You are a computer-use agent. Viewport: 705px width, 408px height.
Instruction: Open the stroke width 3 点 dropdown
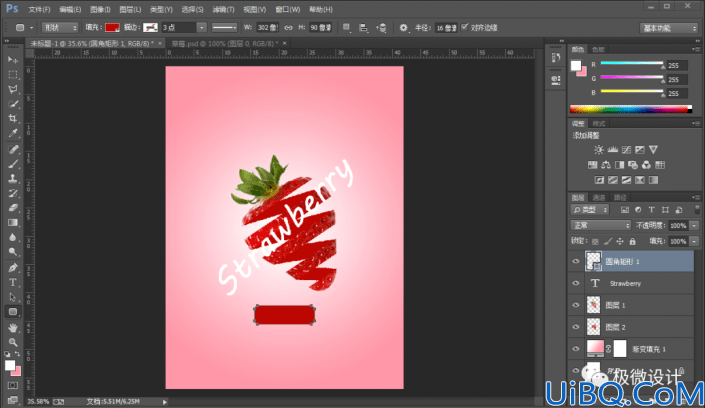pos(201,28)
